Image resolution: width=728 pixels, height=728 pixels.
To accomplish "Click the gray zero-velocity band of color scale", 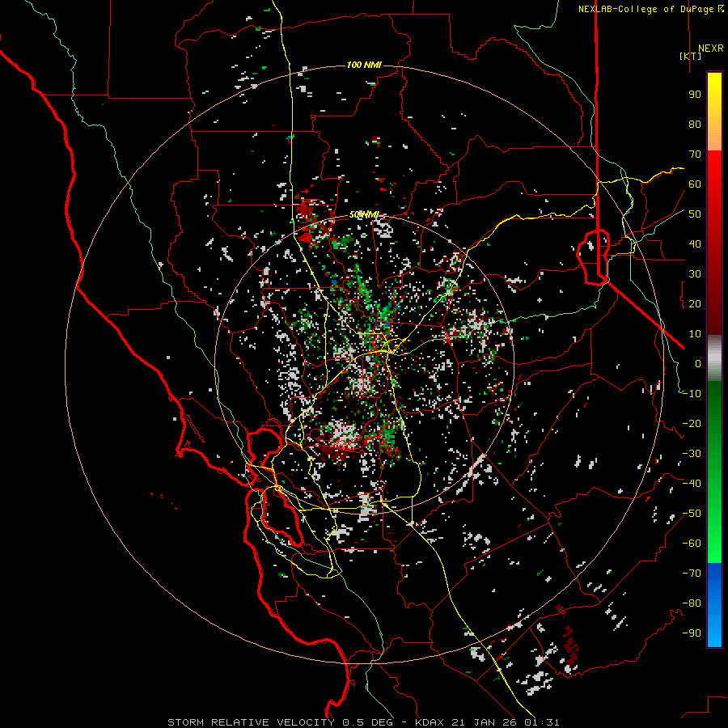I will point(714,358).
